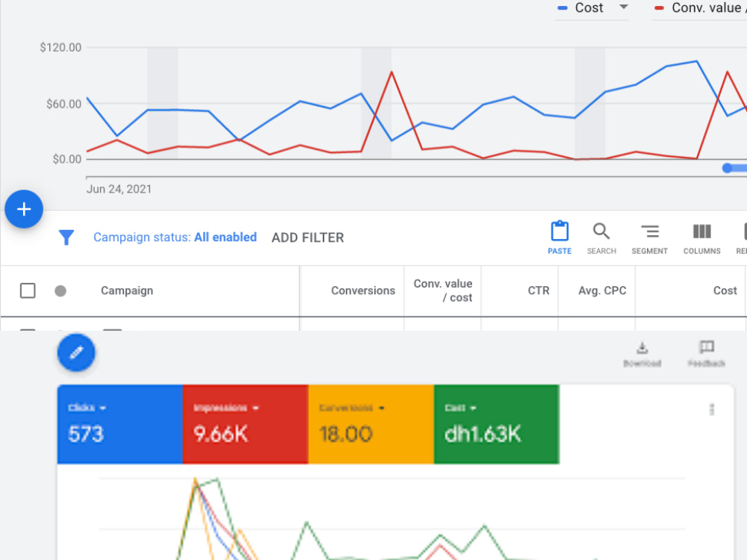Viewport: 747px width, 560px height.
Task: Click the $120.00 axis label
Action: pos(61,47)
